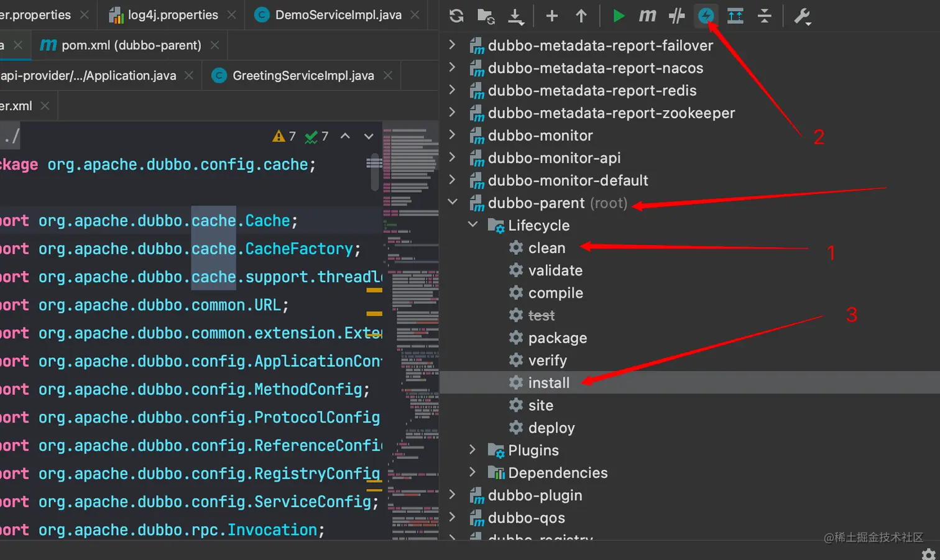Screen dimensions: 940x560
Task: Click CacheFactory in import line
Action: click(x=299, y=249)
